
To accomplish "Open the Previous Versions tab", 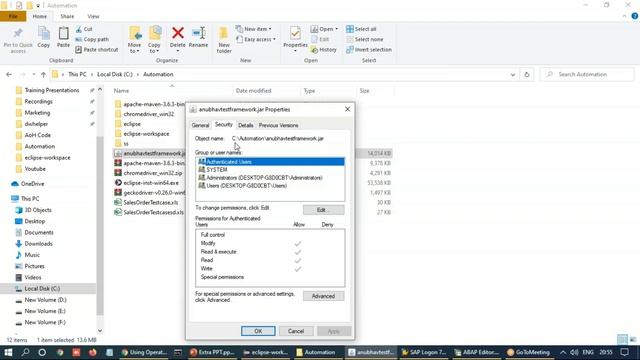I will [x=278, y=125].
